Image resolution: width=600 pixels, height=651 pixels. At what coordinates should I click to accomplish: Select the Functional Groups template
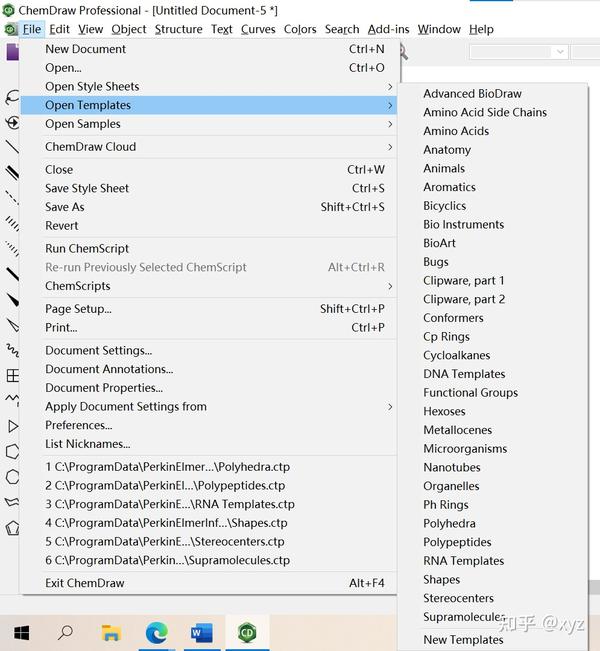pos(470,393)
